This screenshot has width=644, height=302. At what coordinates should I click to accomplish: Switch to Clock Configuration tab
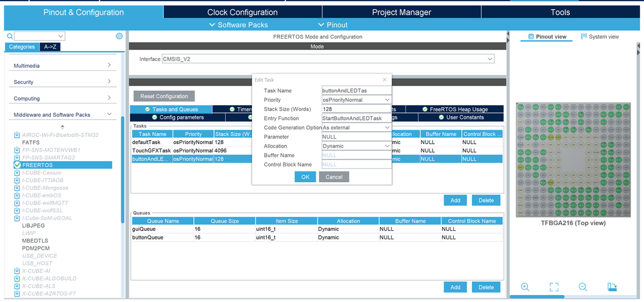242,12
